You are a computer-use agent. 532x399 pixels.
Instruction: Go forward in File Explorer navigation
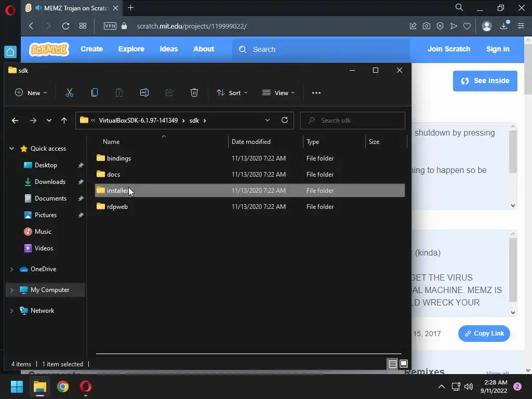pos(33,121)
